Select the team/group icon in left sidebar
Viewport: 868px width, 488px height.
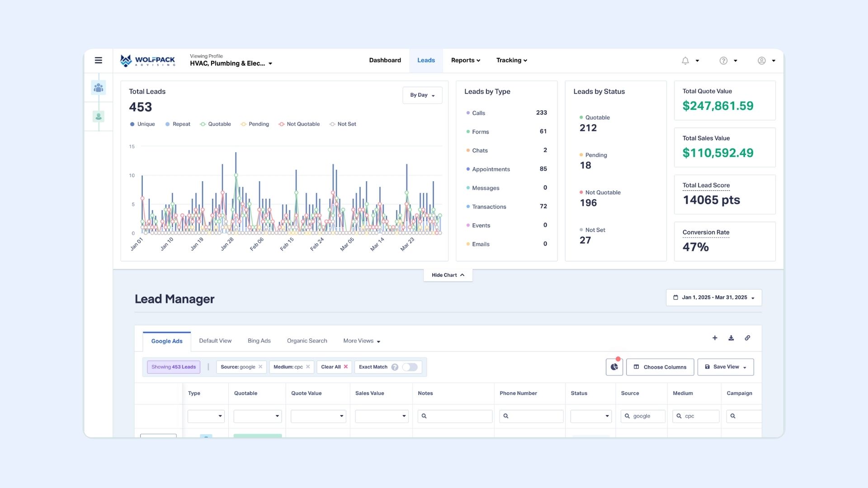click(x=99, y=88)
